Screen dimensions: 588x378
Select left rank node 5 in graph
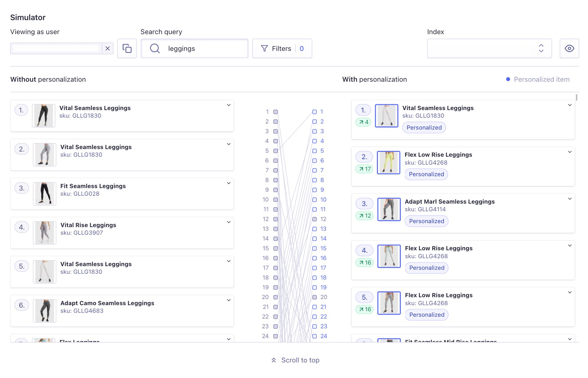point(276,151)
